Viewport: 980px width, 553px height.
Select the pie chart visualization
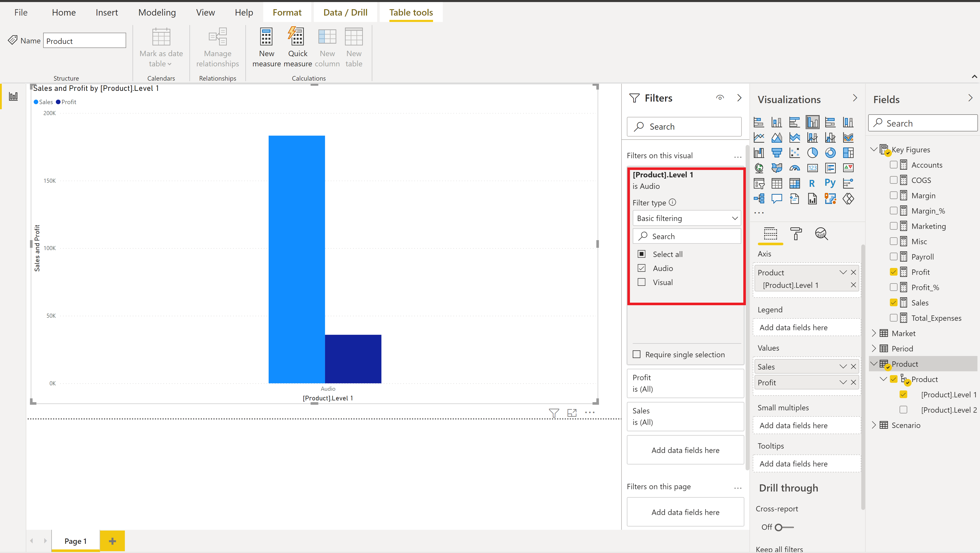point(812,153)
